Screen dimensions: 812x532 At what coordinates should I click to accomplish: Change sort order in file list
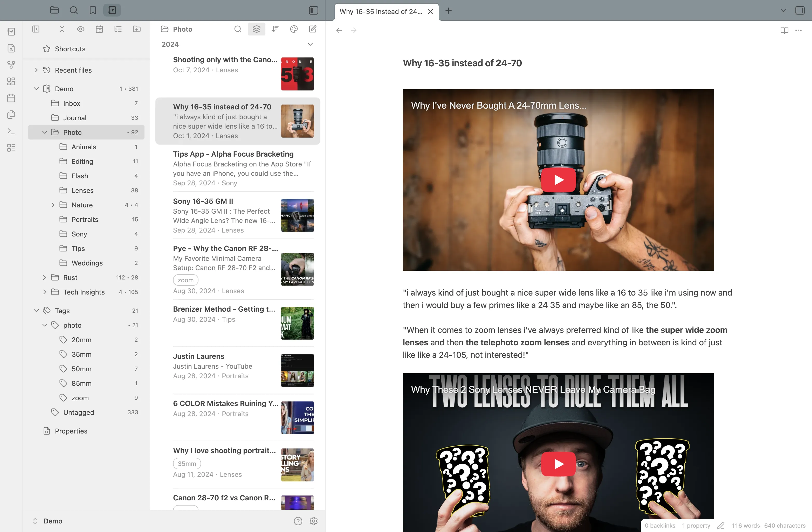(x=275, y=29)
